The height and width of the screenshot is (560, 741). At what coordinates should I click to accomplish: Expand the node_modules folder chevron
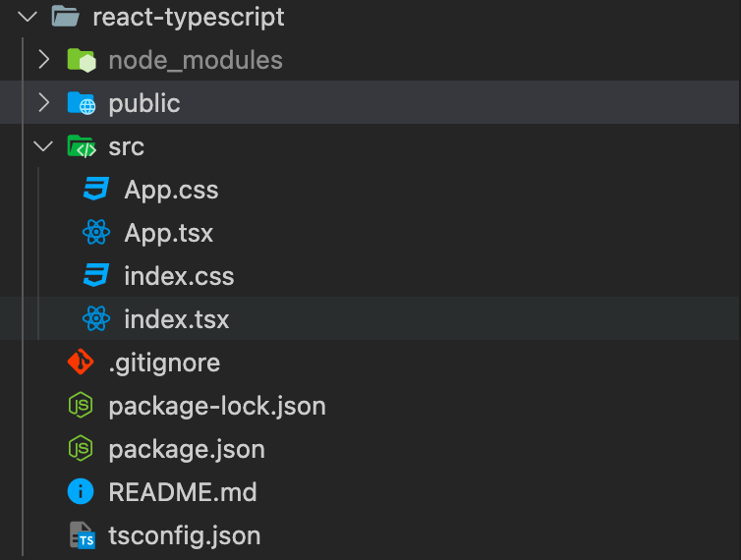click(44, 60)
